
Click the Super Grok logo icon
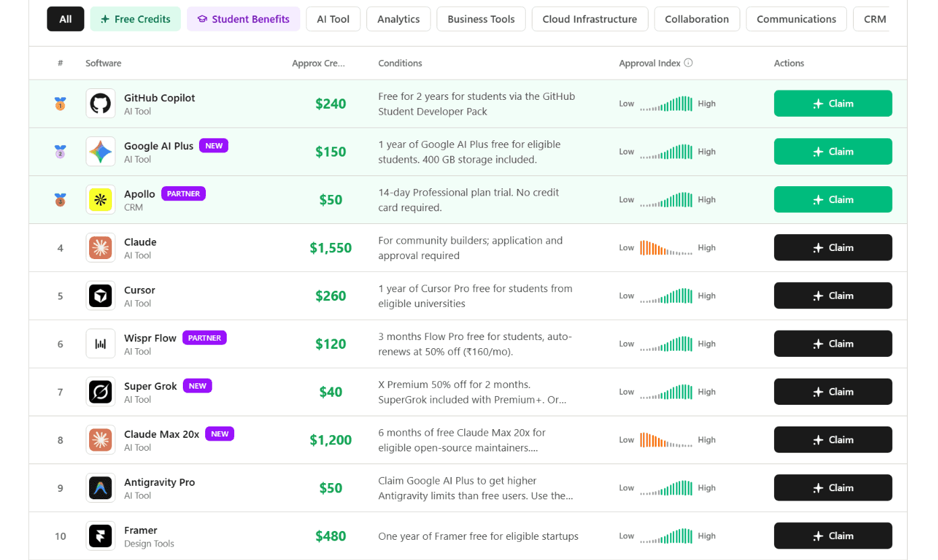(x=101, y=392)
